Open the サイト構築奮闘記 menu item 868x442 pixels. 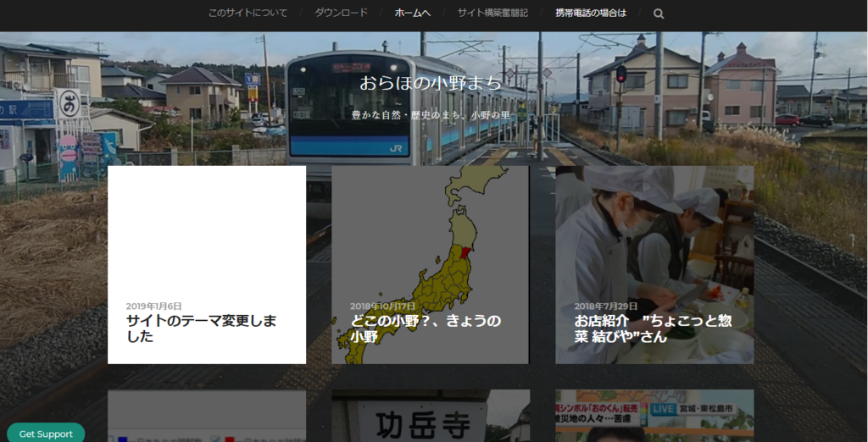coord(492,13)
